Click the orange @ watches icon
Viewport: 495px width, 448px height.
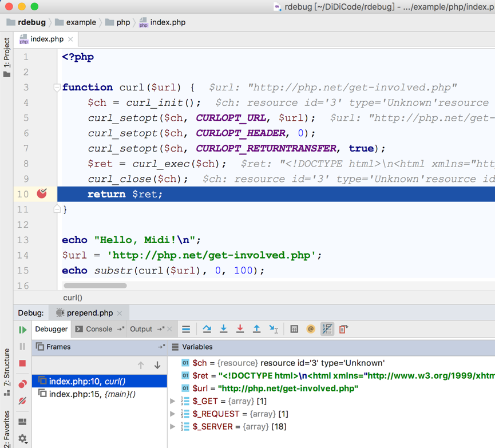tap(311, 330)
